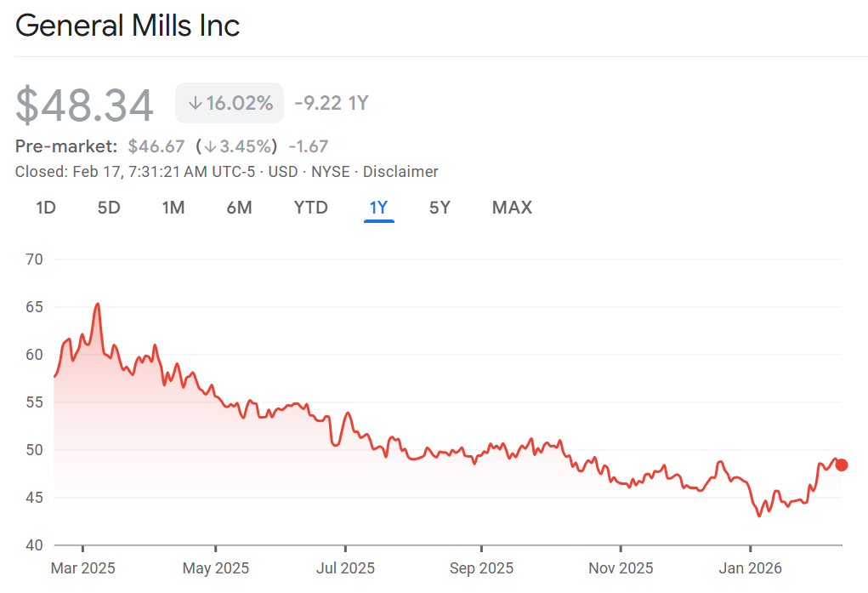Click the $46.67 pre-market price
This screenshot has height=593, width=868.
click(x=156, y=146)
